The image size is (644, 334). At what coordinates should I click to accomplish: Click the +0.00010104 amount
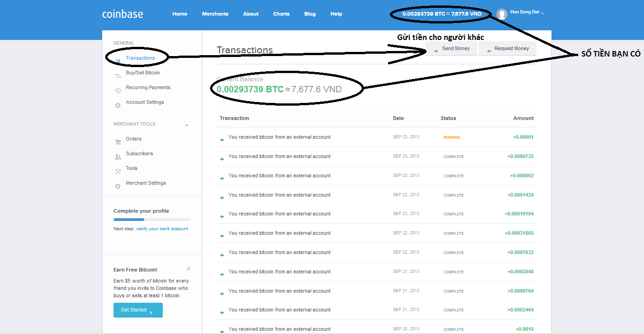(x=519, y=214)
